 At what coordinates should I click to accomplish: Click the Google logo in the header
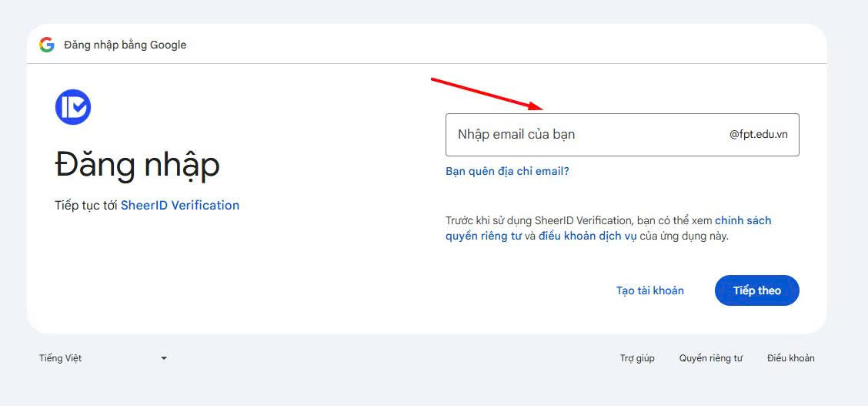tap(47, 45)
